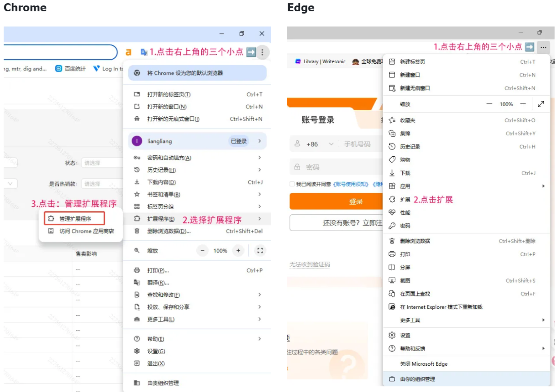Click Edge print entry

tap(466, 254)
